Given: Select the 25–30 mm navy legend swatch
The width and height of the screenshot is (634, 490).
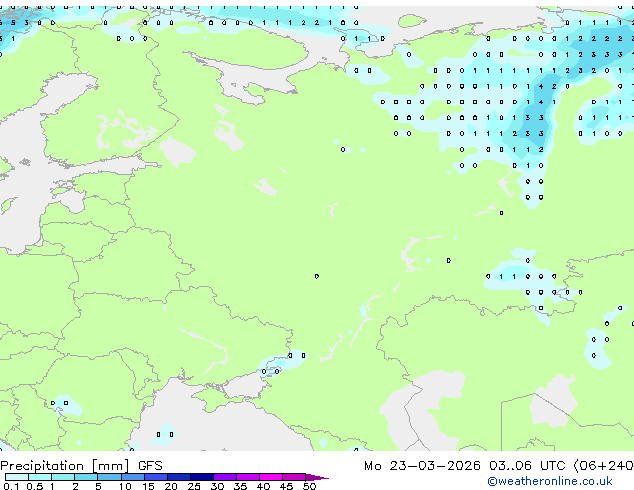Looking at the screenshot, I should (202, 477).
